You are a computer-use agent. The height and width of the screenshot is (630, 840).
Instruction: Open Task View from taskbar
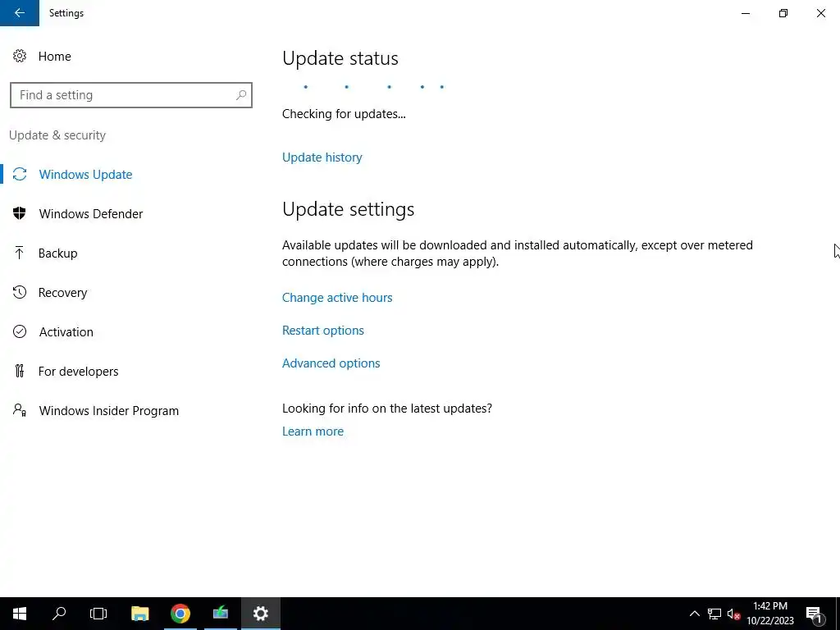(x=98, y=614)
